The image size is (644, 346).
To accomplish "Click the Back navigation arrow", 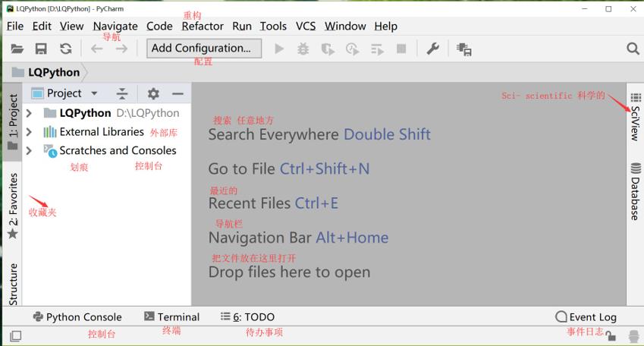I will (x=97, y=49).
